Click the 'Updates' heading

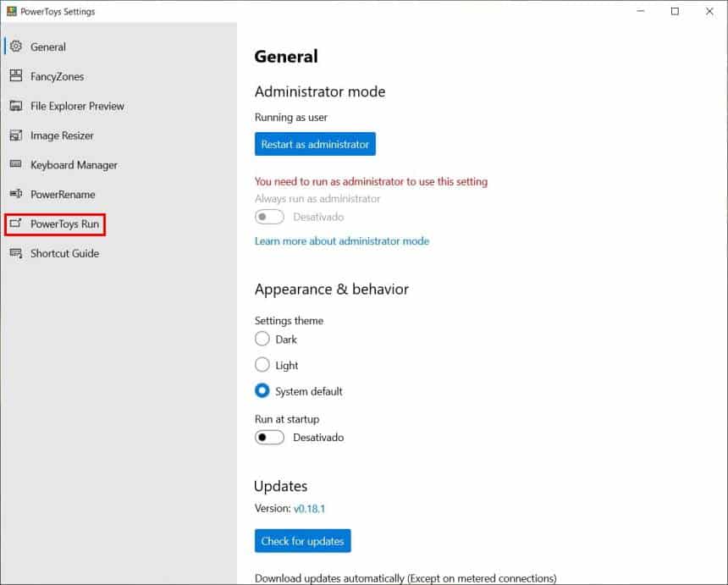(280, 486)
